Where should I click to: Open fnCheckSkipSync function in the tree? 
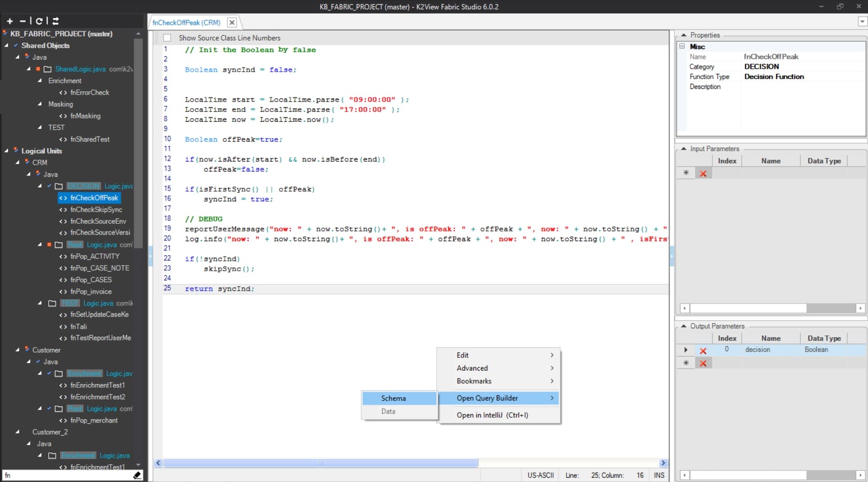96,209
